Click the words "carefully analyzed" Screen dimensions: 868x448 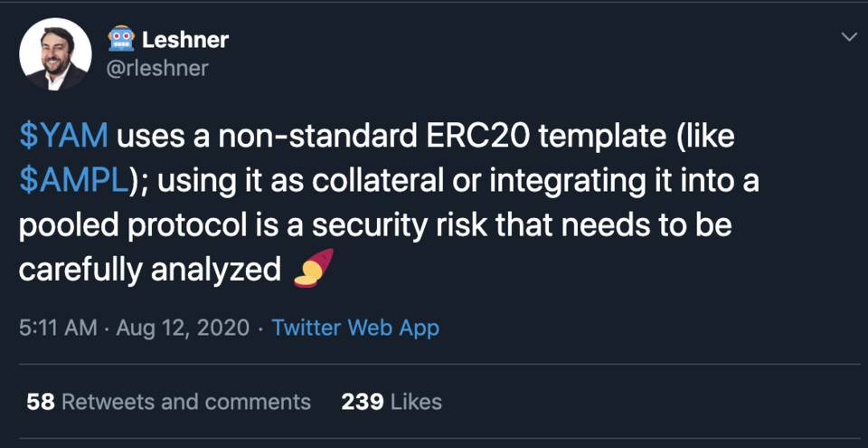(x=149, y=270)
